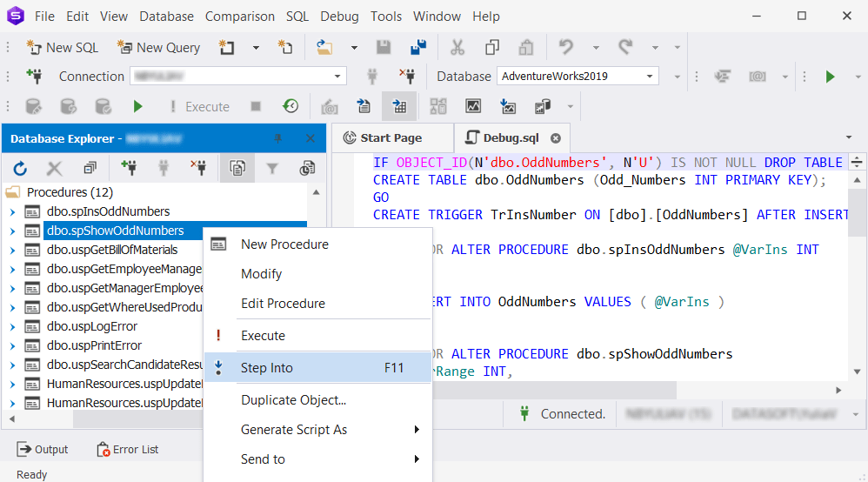Select dbo.uspGetBillOfMaterials procedure
Screen dimensions: 868x482
[112, 251]
